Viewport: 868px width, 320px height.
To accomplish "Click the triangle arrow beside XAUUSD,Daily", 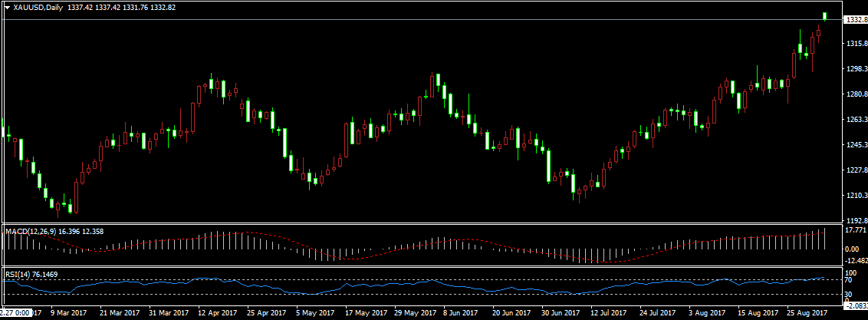I will pyautogui.click(x=7, y=7).
